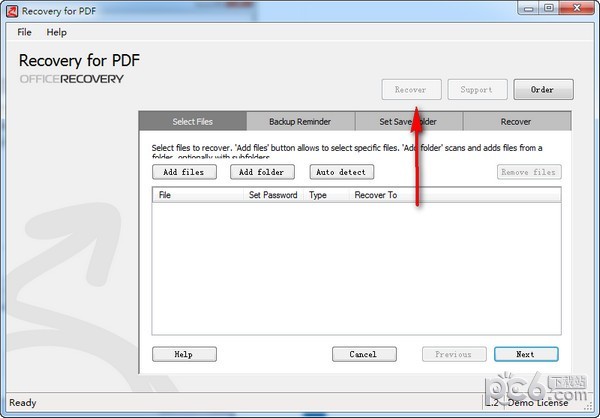
Task: Close the Recovery for PDF window
Action: [x=577, y=8]
